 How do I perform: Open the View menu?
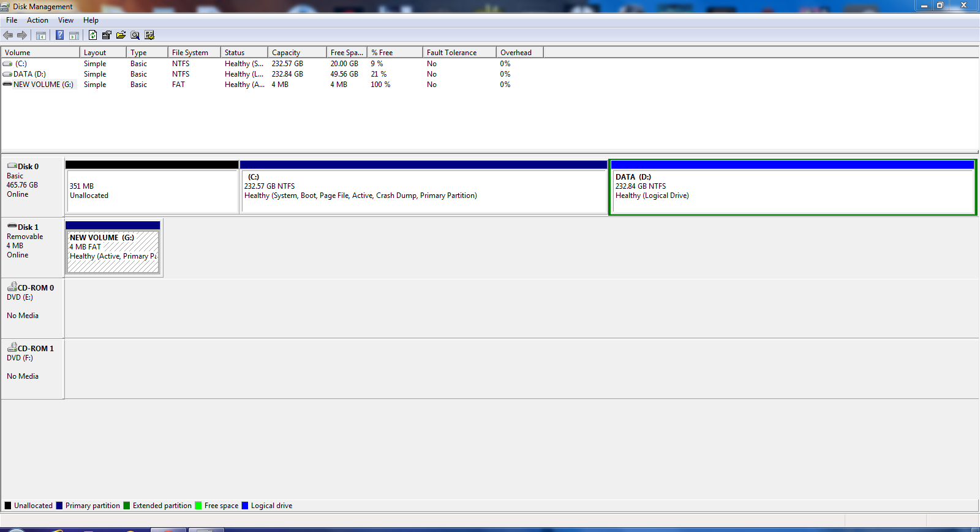pyautogui.click(x=66, y=20)
